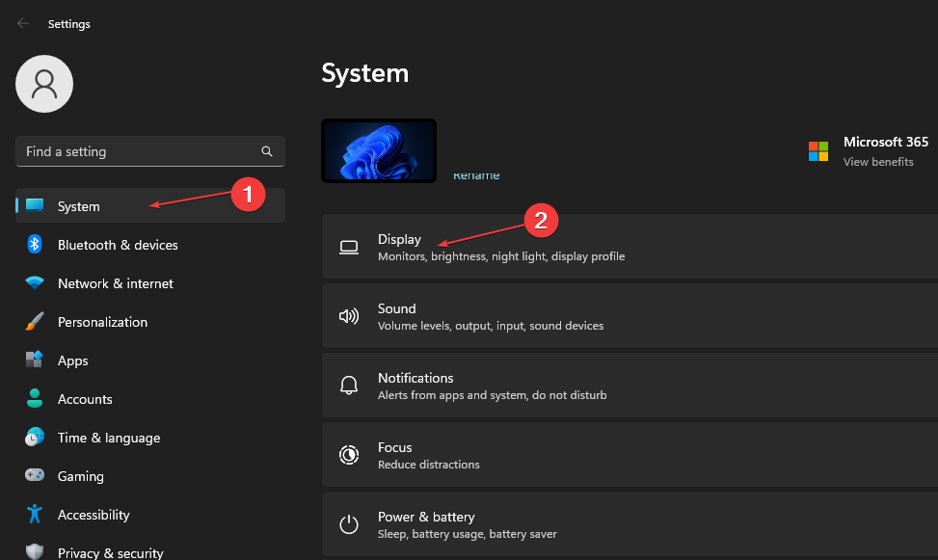This screenshot has height=560, width=938.
Task: Open the Apps section icon
Action: [35, 360]
